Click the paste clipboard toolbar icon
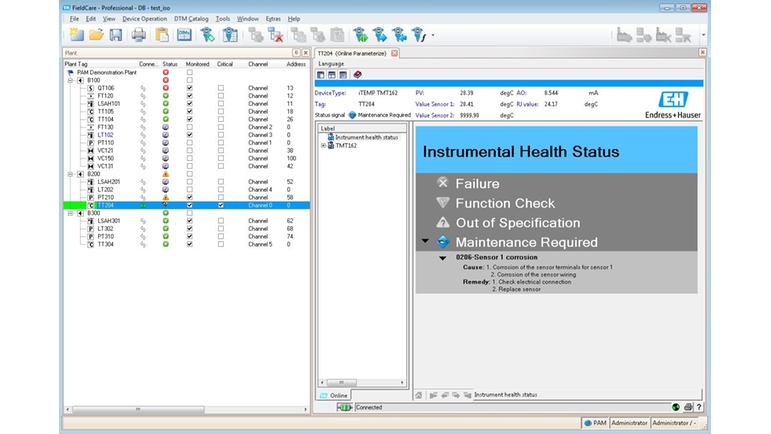This screenshot has height=434, width=771. click(x=162, y=35)
